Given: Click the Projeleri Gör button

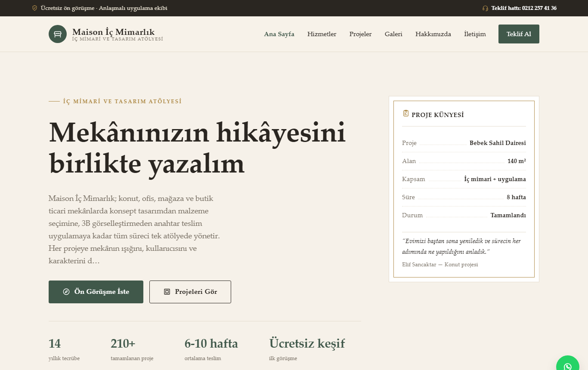Looking at the screenshot, I should pyautogui.click(x=190, y=292).
